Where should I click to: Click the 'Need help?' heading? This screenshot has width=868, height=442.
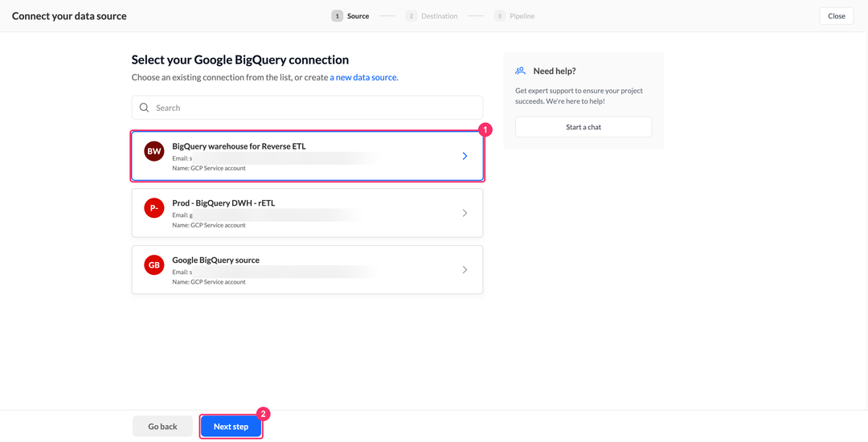[555, 71]
